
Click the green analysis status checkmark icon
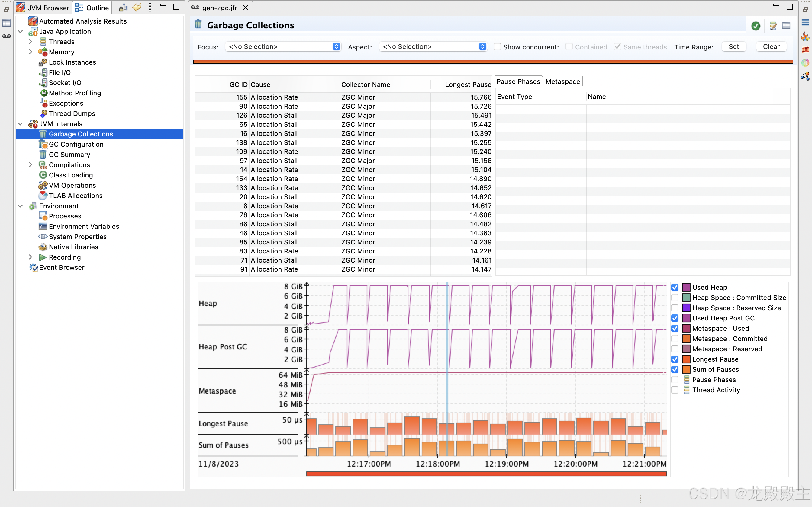[756, 26]
